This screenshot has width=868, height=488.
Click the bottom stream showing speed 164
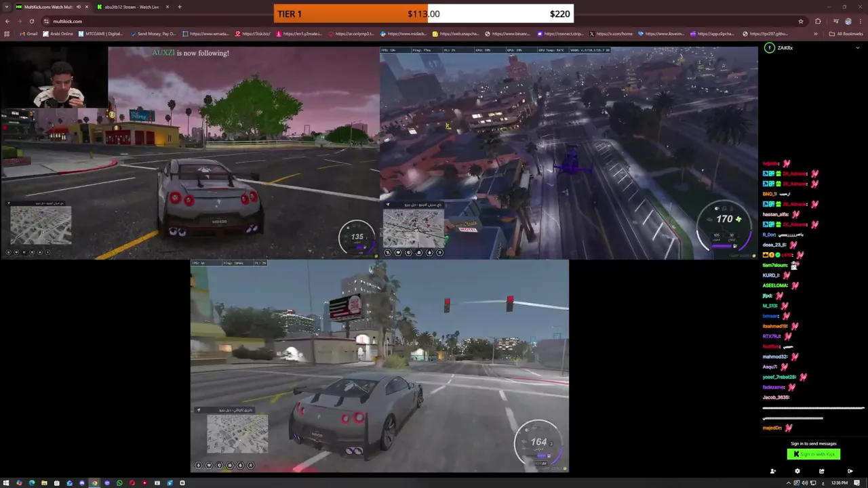(x=380, y=365)
